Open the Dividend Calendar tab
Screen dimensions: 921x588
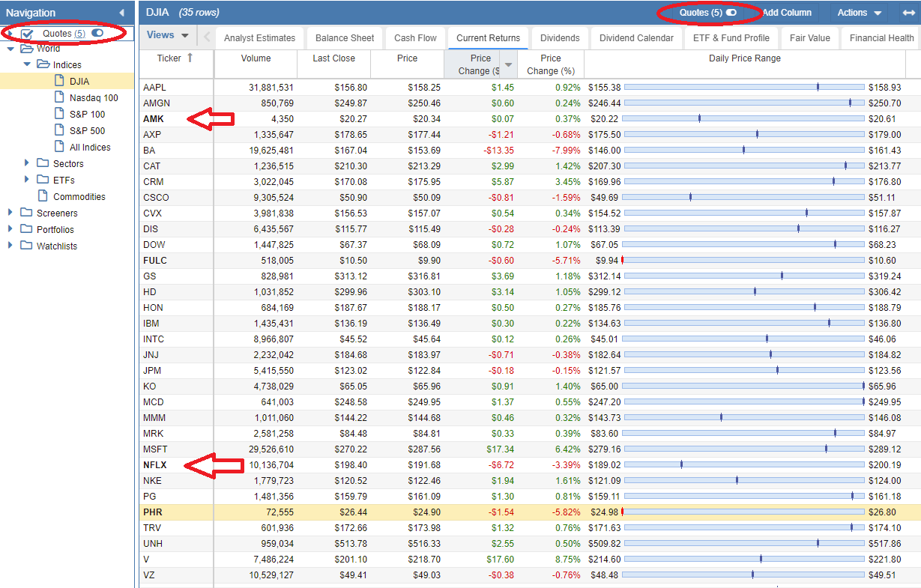pos(636,38)
